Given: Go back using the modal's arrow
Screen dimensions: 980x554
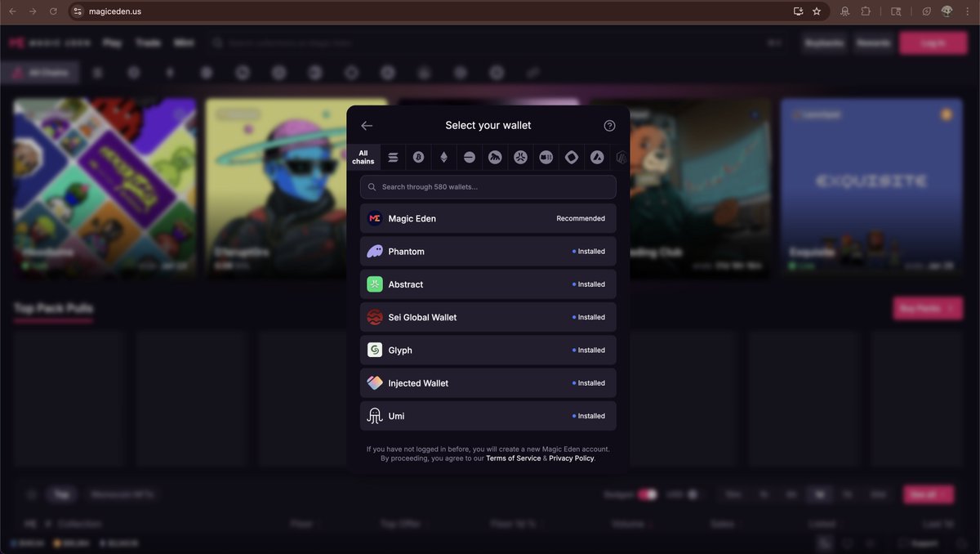Looking at the screenshot, I should (367, 126).
